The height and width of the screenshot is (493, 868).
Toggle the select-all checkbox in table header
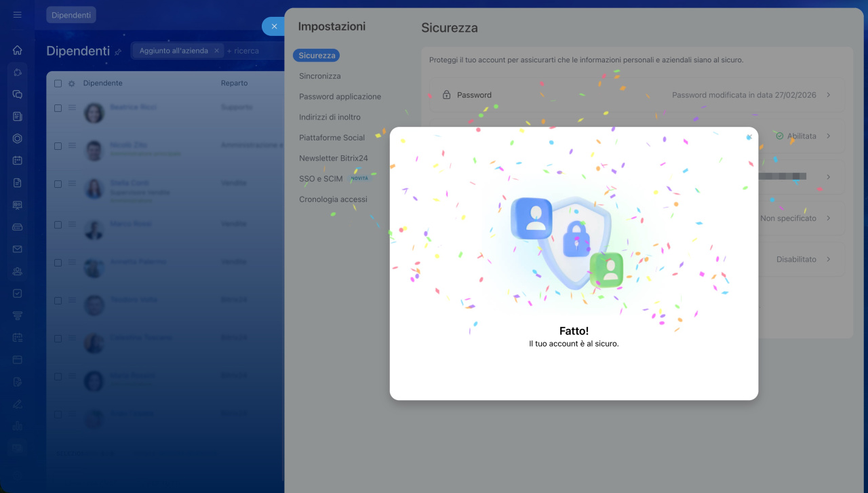point(58,83)
